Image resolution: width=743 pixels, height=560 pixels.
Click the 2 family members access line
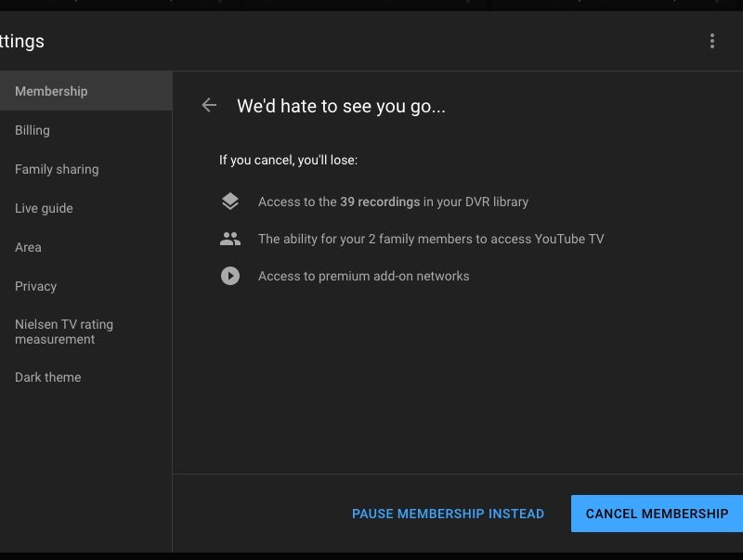(x=431, y=239)
